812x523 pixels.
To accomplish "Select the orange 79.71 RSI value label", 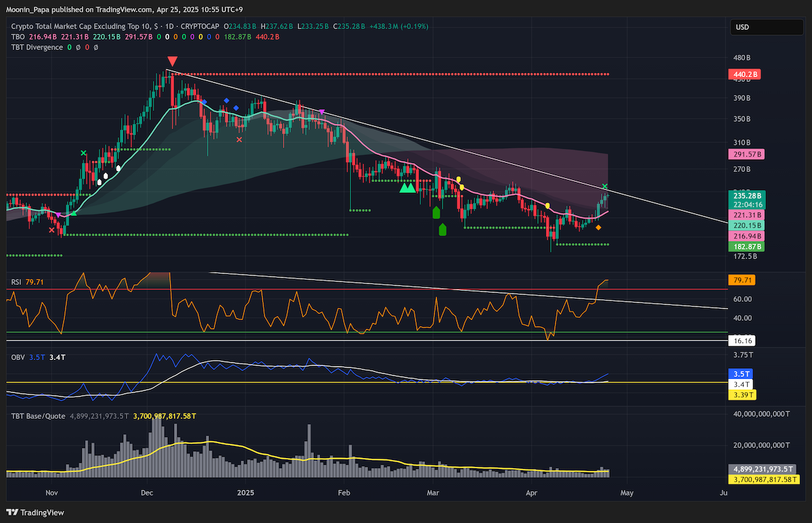I will click(x=742, y=279).
